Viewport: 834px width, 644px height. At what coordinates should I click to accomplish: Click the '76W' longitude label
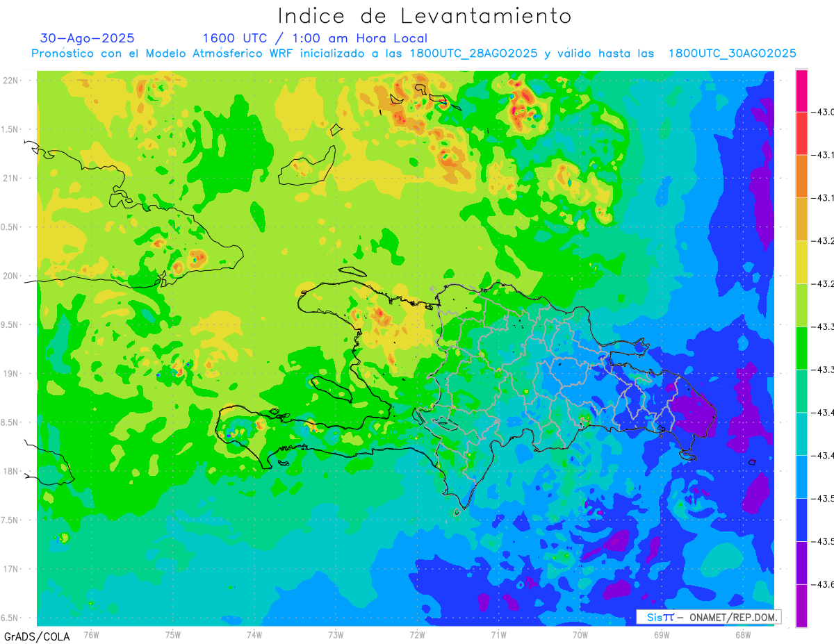[91, 634]
